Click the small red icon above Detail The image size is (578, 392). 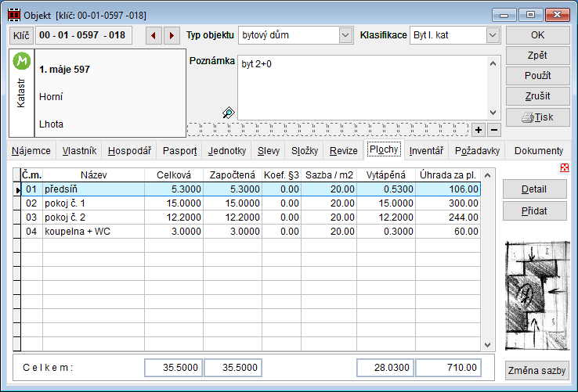tap(565, 167)
